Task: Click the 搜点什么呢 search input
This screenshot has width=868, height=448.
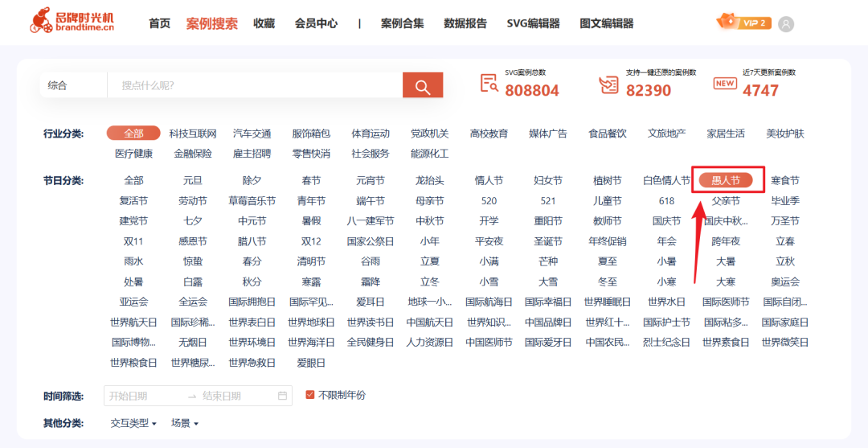Action: point(256,85)
